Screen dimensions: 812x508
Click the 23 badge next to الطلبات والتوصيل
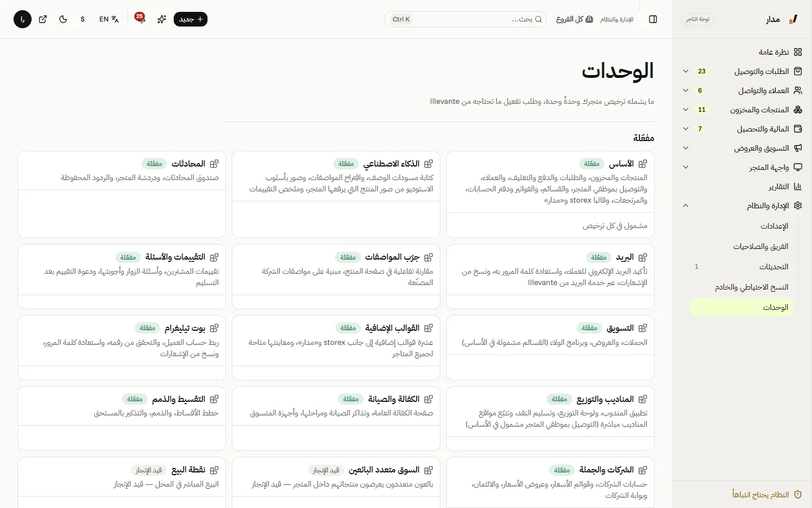point(701,71)
